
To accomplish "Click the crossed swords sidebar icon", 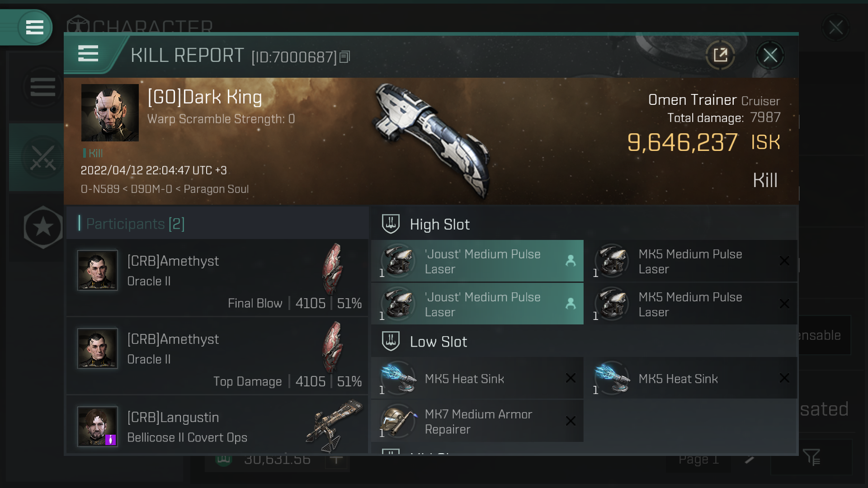I will (43, 157).
